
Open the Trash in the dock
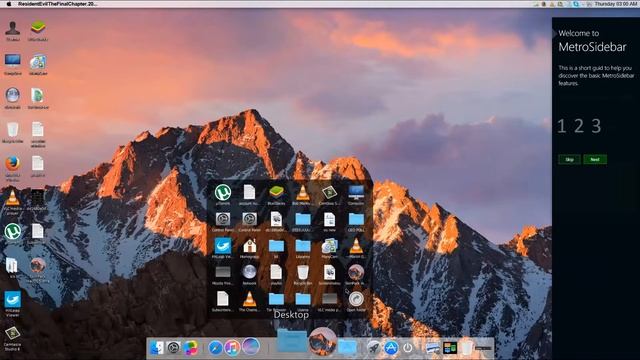pos(467,348)
